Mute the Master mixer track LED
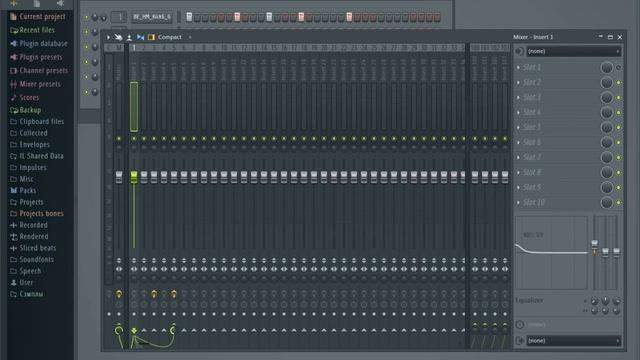Screen dimensions: 640x360 tap(119, 139)
